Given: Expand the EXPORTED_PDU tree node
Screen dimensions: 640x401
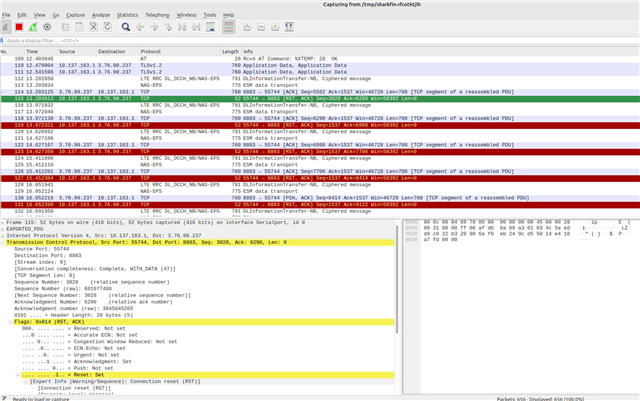Looking at the screenshot, I should (x=3, y=229).
